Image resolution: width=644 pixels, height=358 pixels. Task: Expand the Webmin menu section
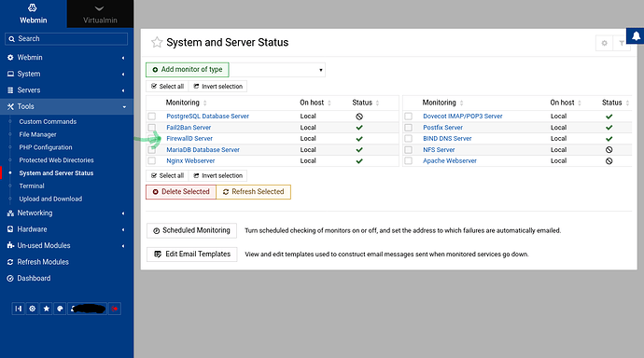66,58
